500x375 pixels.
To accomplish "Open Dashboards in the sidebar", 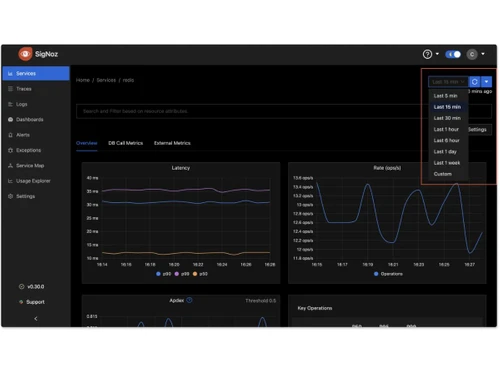I will coord(36,119).
